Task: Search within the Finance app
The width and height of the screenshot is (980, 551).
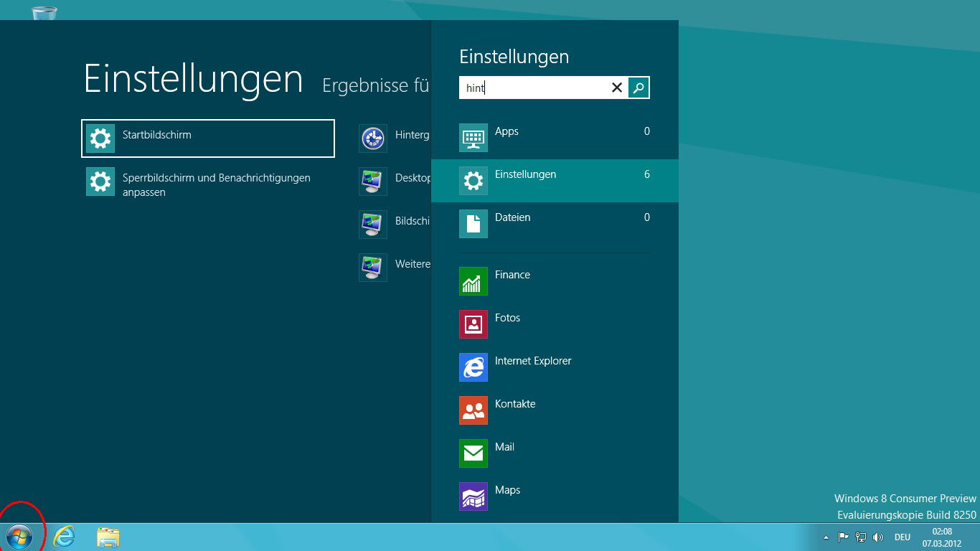Action: pos(555,281)
